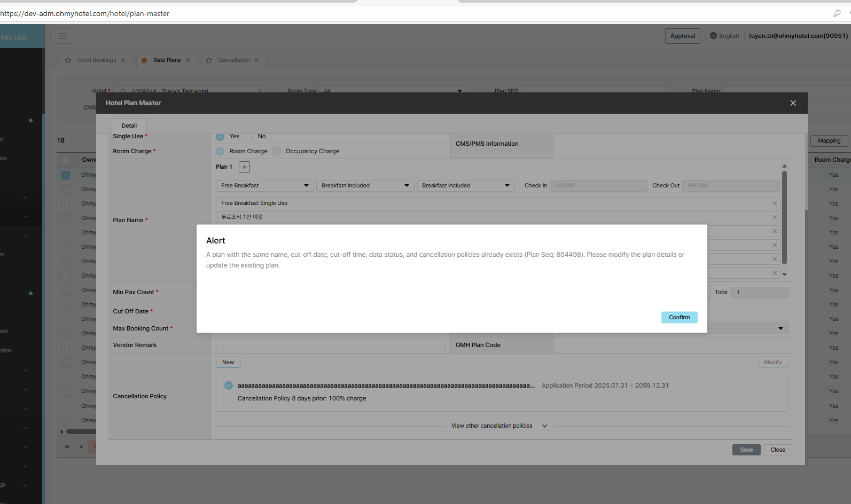
Task: Open the Approval button in the header
Action: coord(683,36)
